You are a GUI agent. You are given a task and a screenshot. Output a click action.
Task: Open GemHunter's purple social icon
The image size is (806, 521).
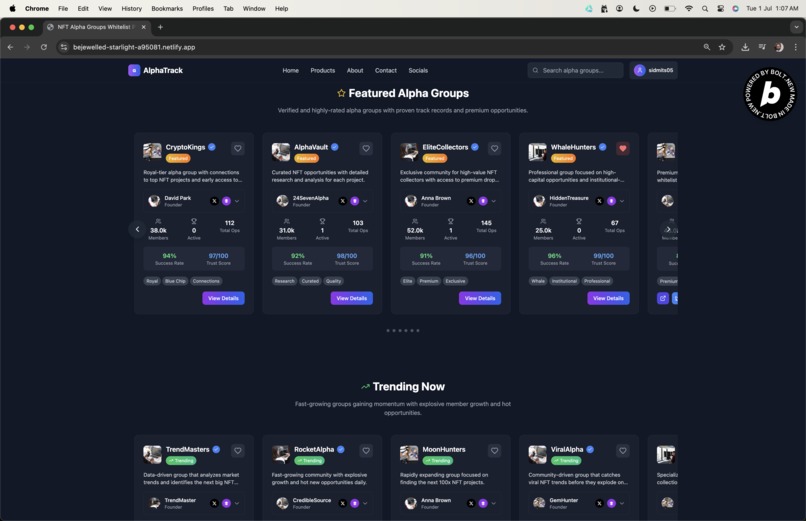coord(611,503)
